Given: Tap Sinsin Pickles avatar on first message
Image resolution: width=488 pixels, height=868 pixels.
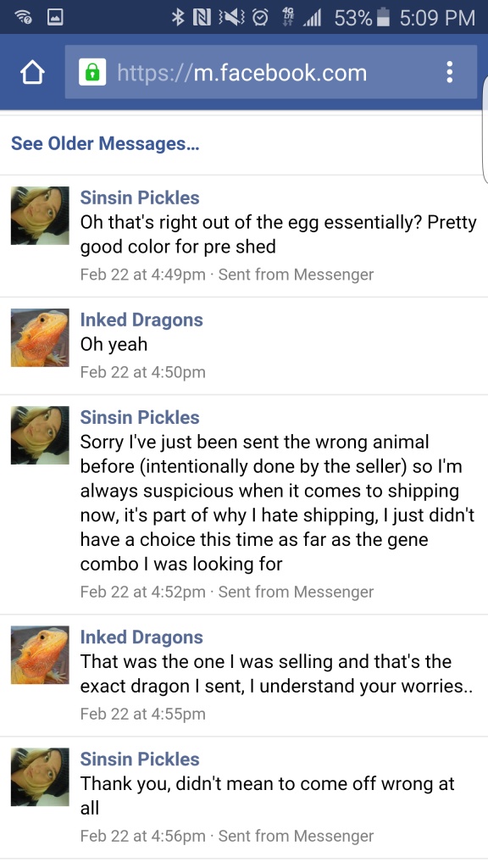Looking at the screenshot, I should click(x=40, y=215).
